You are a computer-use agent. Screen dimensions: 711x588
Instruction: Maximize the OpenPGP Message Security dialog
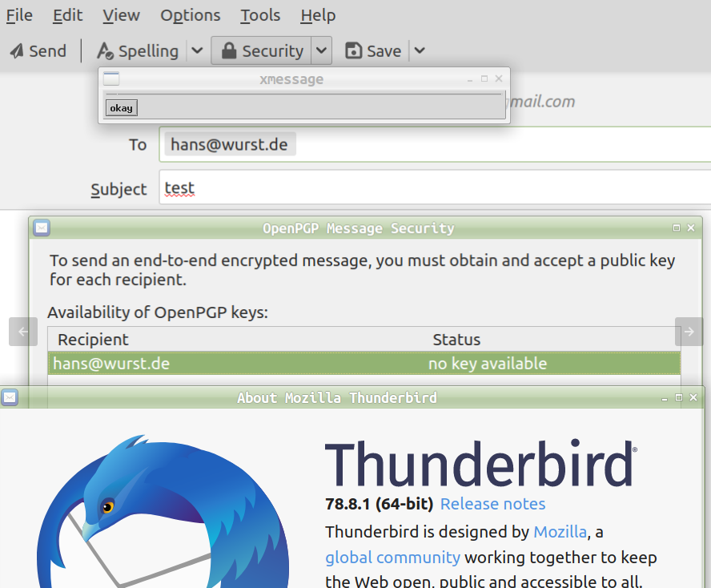tap(677, 228)
